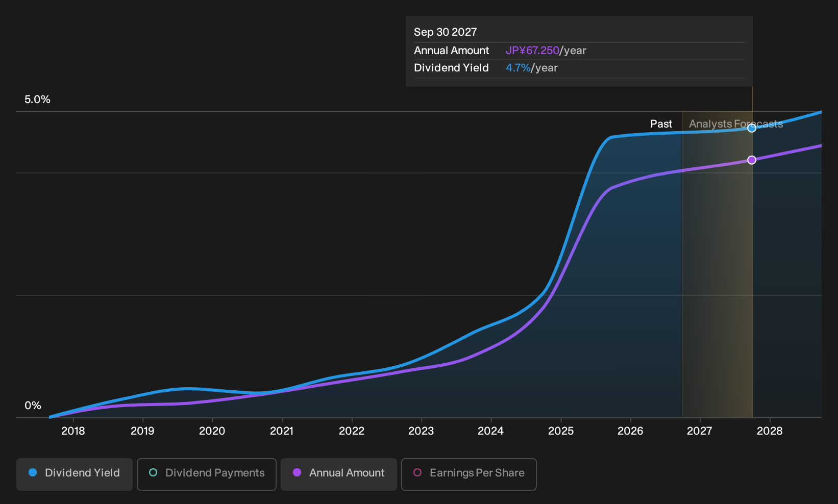Select the blue Dividend Yield data point marker
The image size is (838, 504).
(x=752, y=128)
